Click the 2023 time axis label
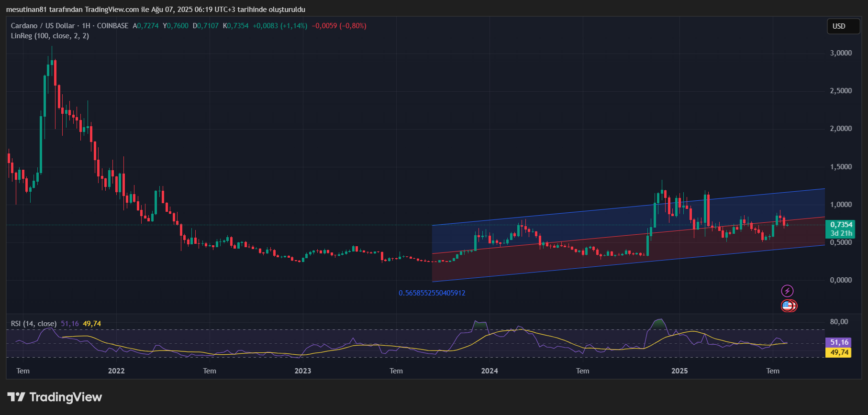The width and height of the screenshot is (868, 415). point(303,371)
